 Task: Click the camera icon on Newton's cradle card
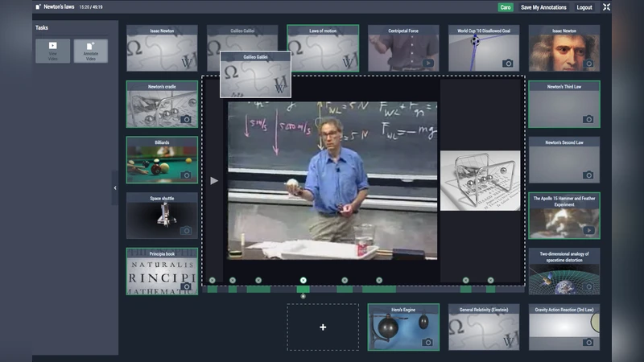pos(186,119)
